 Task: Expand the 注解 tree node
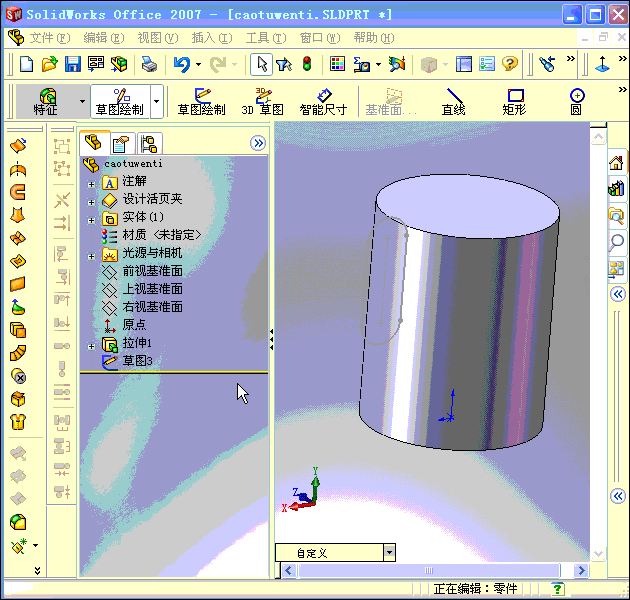(x=92, y=184)
